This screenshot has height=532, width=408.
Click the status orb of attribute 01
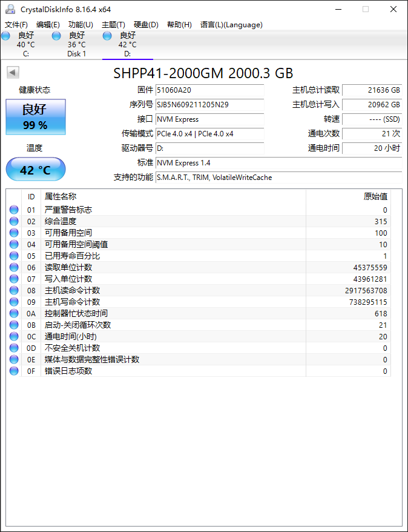pos(14,210)
